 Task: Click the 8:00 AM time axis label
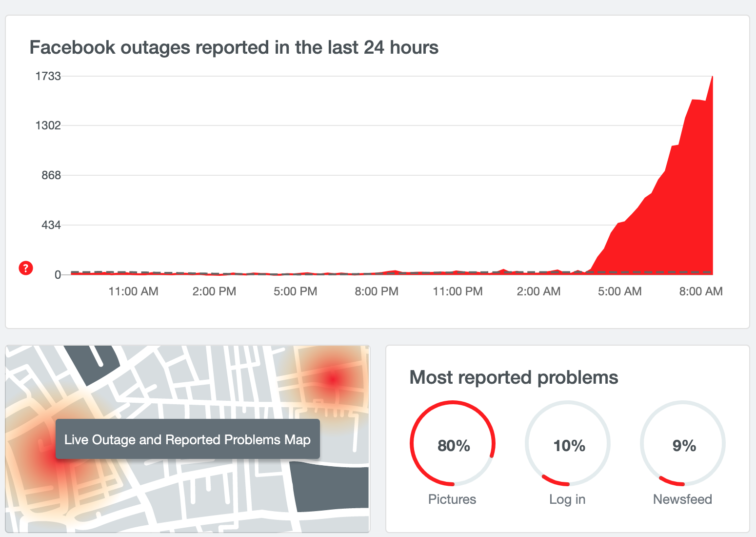click(x=700, y=291)
